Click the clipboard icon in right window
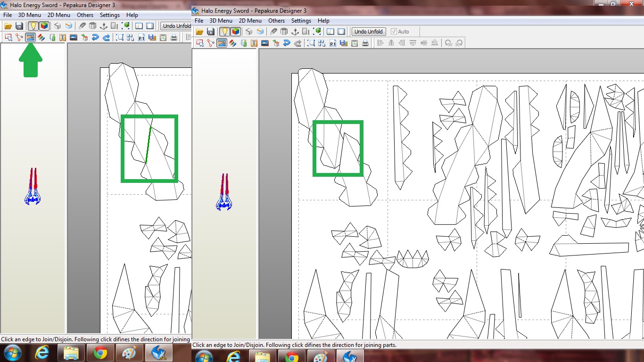644x362 pixels. click(x=354, y=43)
